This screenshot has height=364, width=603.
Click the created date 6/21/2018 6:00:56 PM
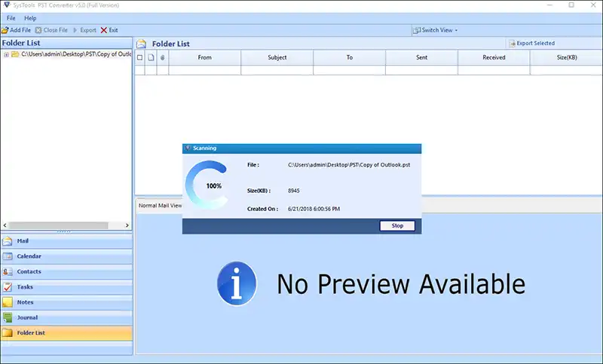click(x=314, y=209)
